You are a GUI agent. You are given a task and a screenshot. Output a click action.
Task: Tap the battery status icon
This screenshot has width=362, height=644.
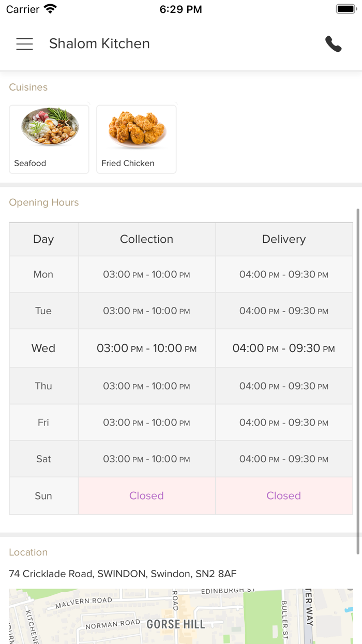click(x=345, y=9)
